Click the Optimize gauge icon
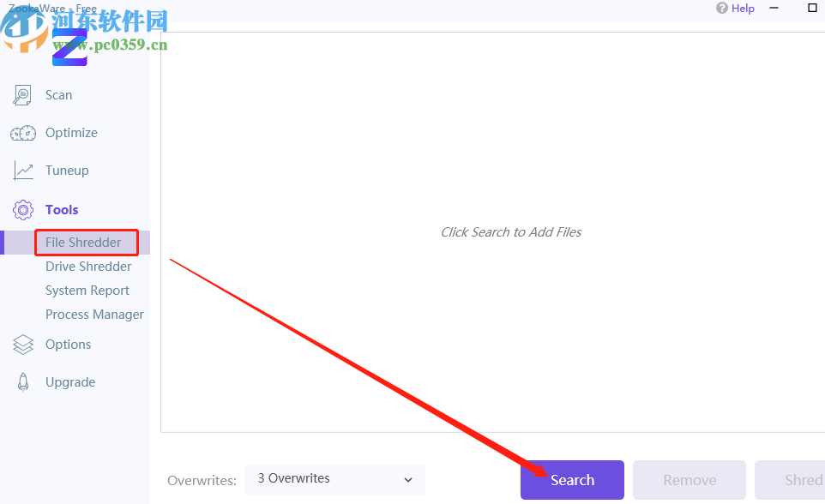 click(23, 133)
